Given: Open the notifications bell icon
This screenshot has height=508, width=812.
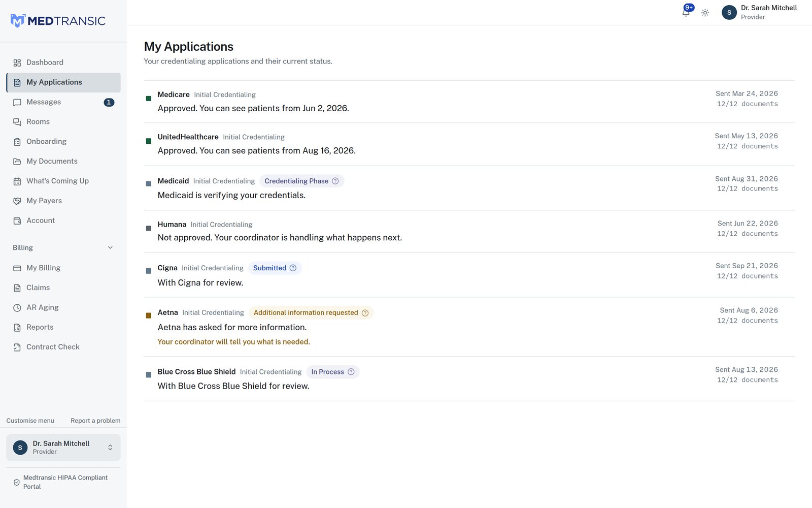Looking at the screenshot, I should (686, 13).
